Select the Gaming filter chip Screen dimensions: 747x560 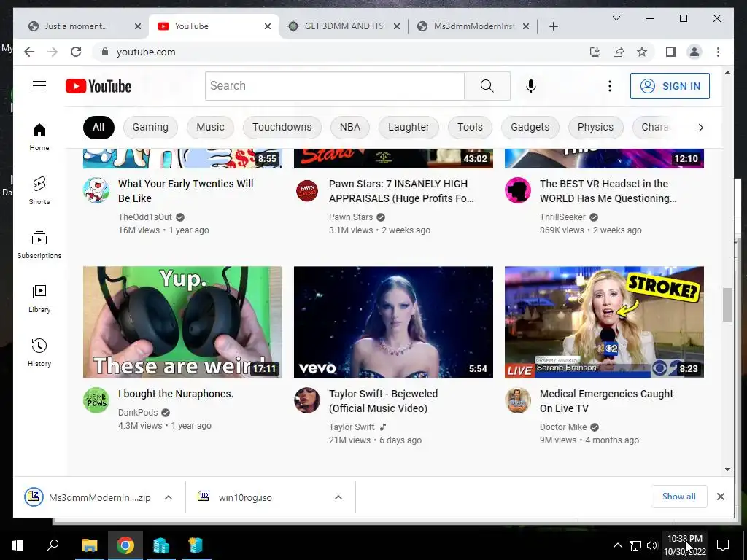(150, 127)
